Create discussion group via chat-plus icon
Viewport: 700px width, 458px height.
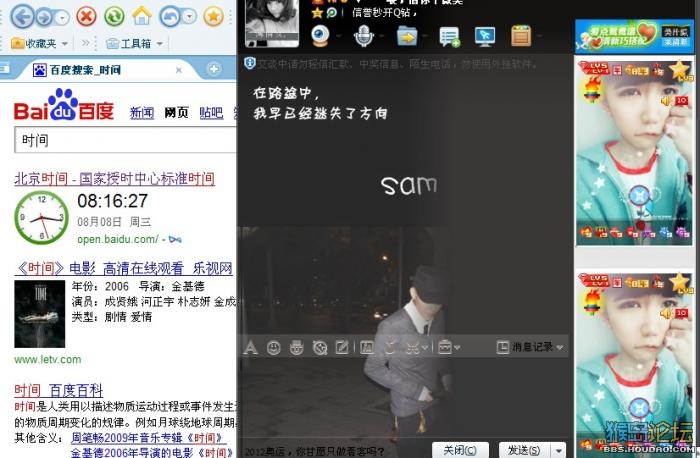coord(449,37)
